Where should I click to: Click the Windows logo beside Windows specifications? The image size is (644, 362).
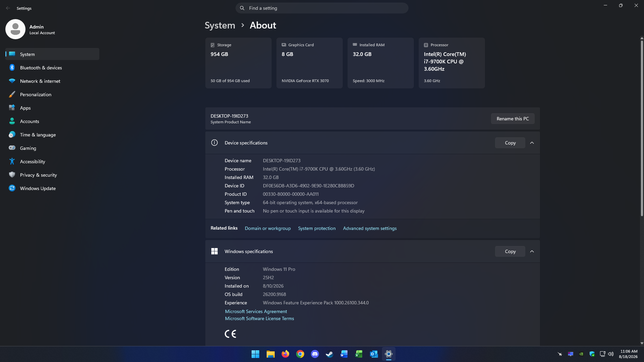(214, 251)
